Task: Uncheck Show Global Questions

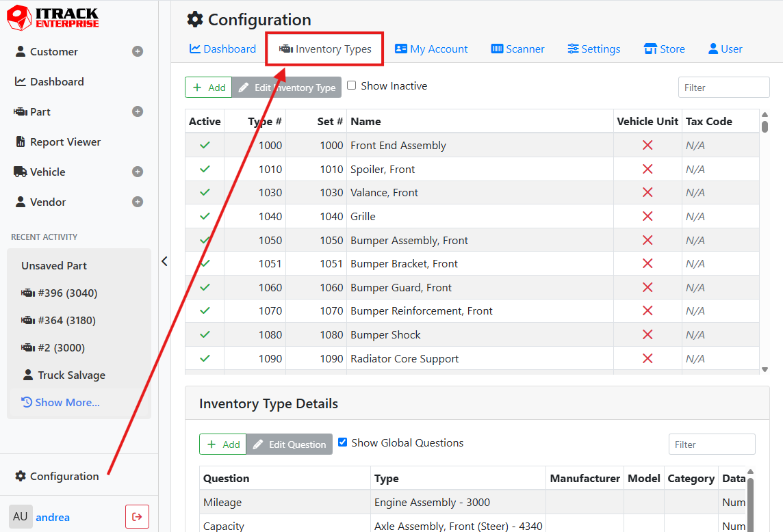Action: tap(343, 442)
